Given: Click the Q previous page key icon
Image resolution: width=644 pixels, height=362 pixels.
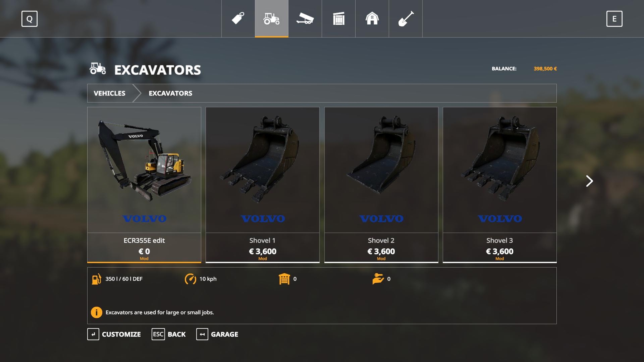Looking at the screenshot, I should 29,19.
